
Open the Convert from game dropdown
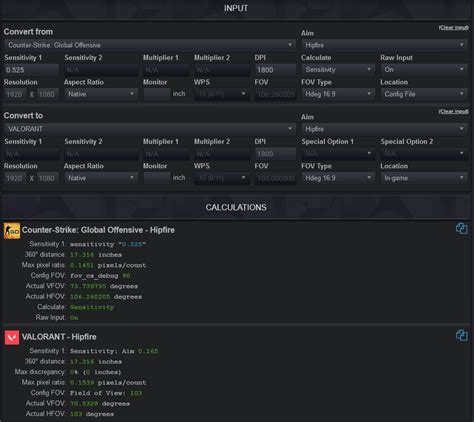[150, 45]
